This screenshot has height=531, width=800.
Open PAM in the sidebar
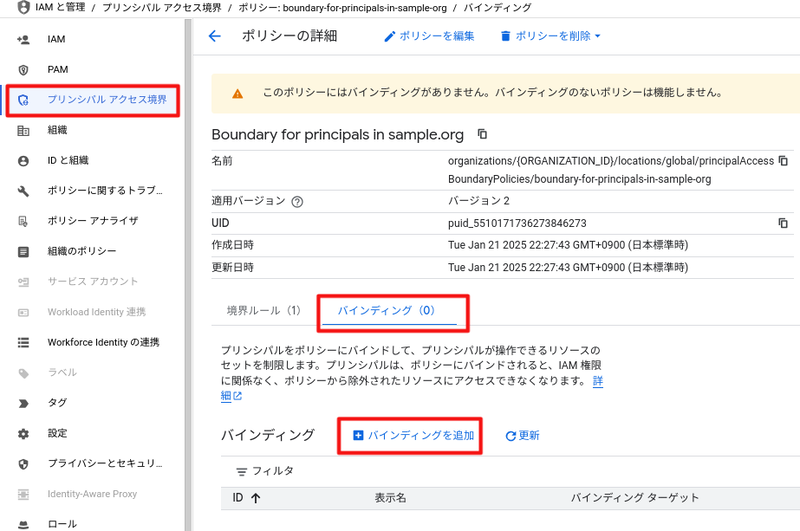58,69
